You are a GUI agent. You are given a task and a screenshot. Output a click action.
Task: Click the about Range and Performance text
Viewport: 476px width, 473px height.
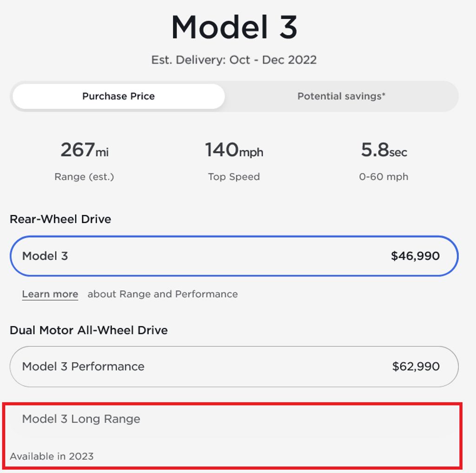pyautogui.click(x=163, y=294)
